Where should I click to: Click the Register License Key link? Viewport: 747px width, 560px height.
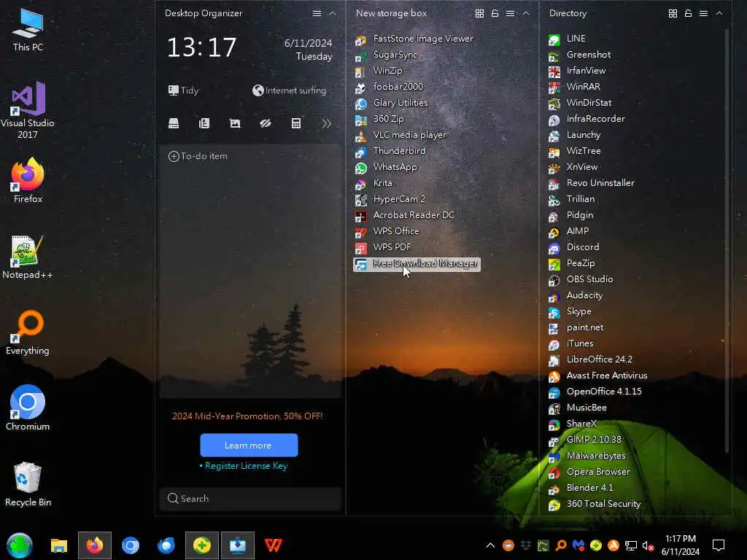246,466
